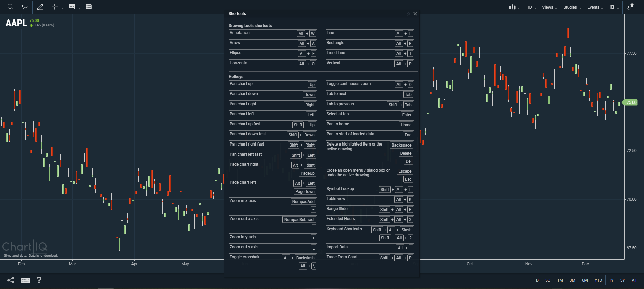This screenshot has height=289, width=644.
Task: Set chart range to YTD
Action: coord(598,280)
